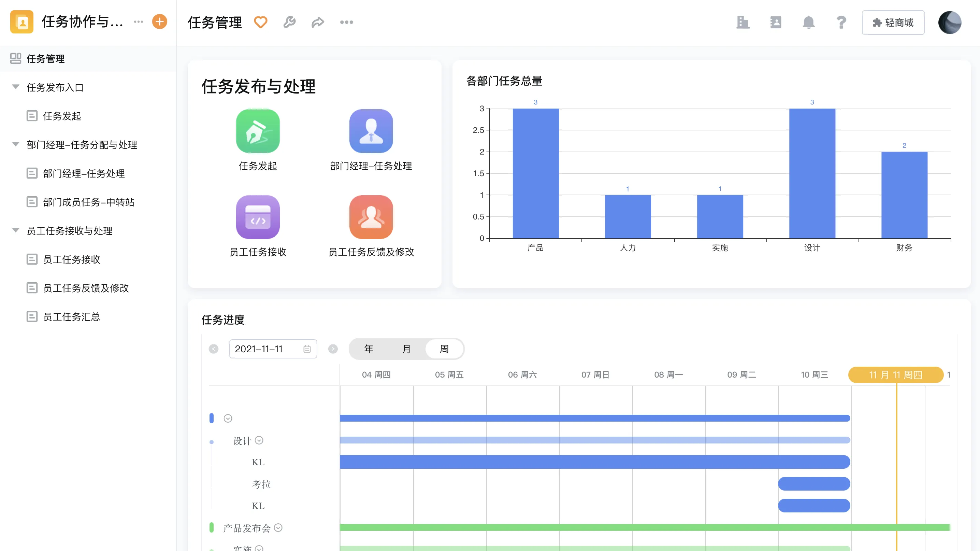The width and height of the screenshot is (980, 551).
Task: Collapse the 任务发布入口 tree group
Action: click(16, 87)
